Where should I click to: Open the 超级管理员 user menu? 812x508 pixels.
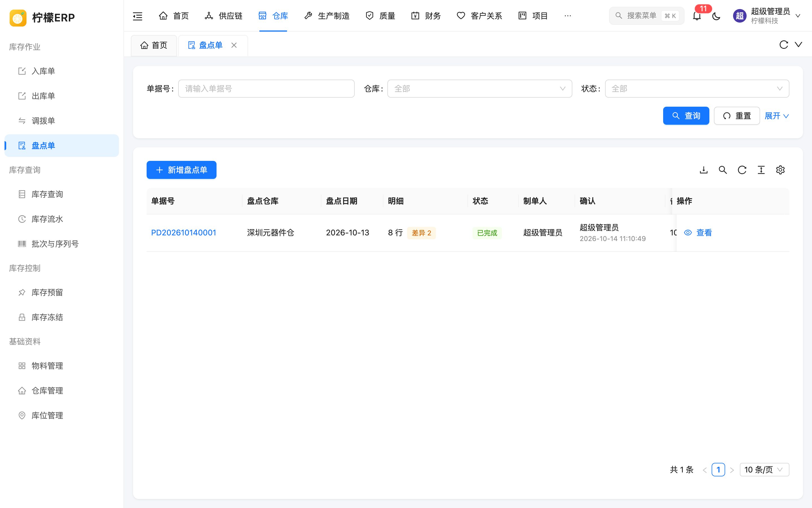point(767,16)
